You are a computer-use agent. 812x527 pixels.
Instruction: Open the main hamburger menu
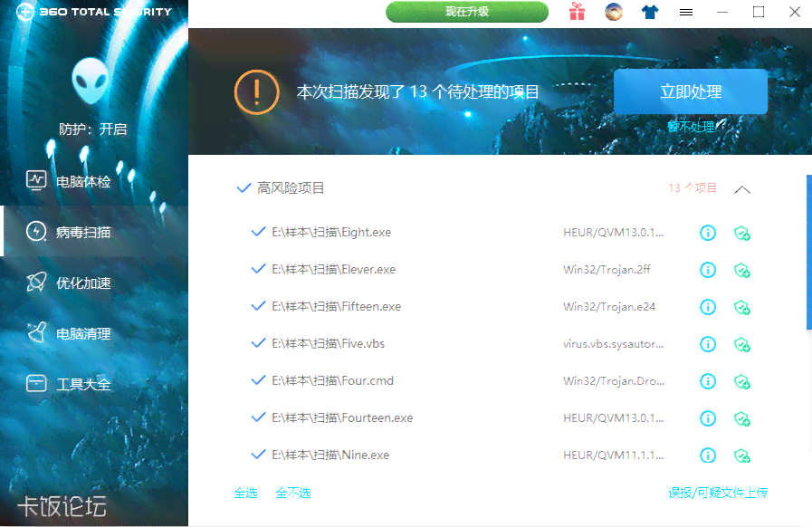pyautogui.click(x=686, y=12)
